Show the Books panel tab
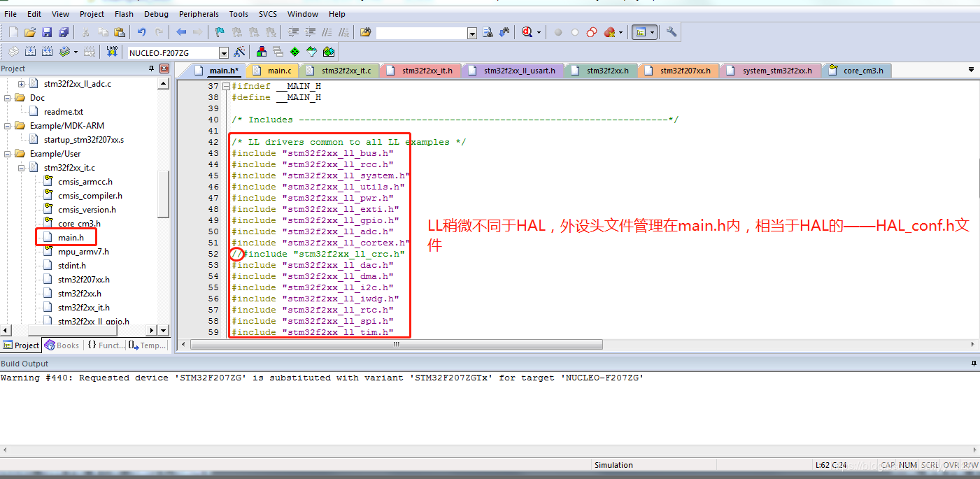Screen dimensions: 980x479 62,345
